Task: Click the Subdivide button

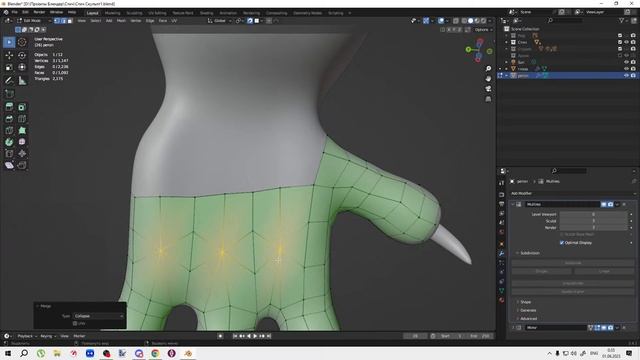Action: coord(573,263)
